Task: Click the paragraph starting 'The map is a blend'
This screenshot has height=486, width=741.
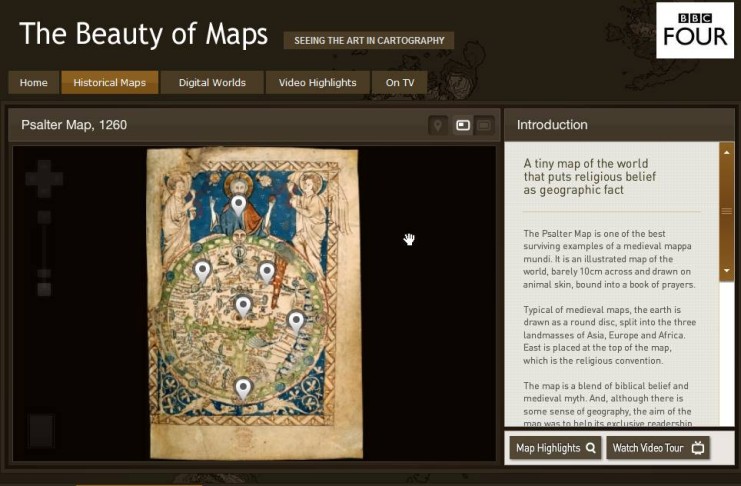Action: (x=608, y=404)
